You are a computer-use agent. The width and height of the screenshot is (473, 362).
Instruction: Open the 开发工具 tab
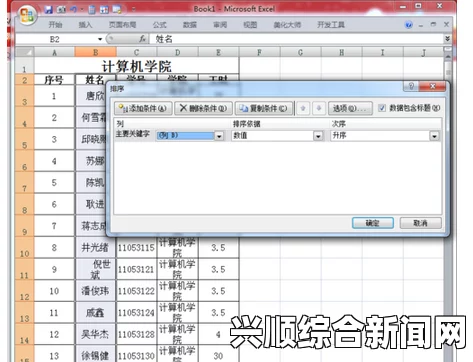point(331,25)
